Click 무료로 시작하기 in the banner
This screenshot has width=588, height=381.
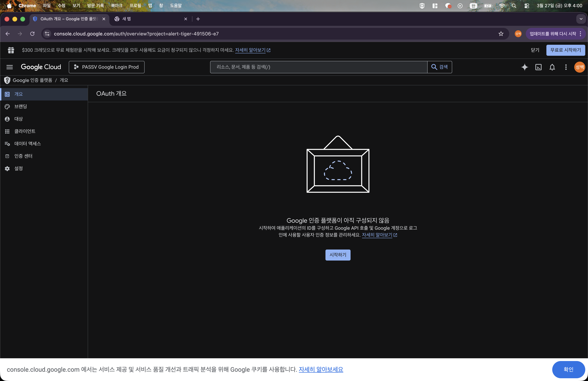565,50
